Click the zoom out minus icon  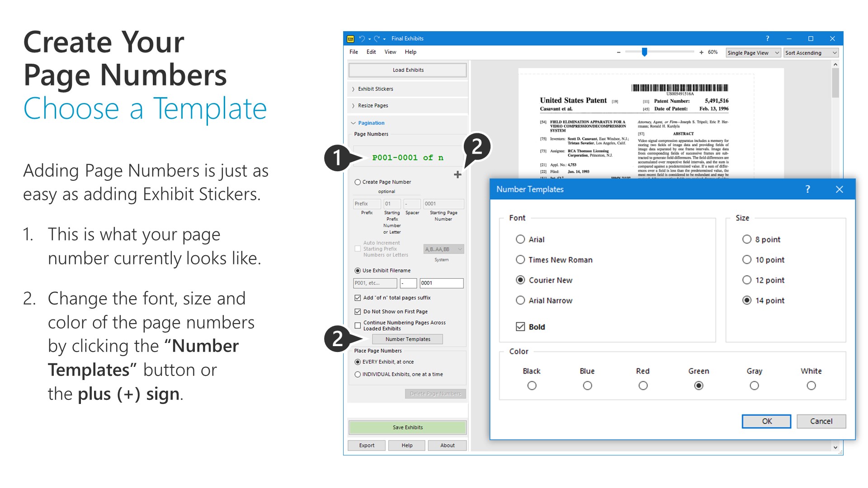(618, 52)
